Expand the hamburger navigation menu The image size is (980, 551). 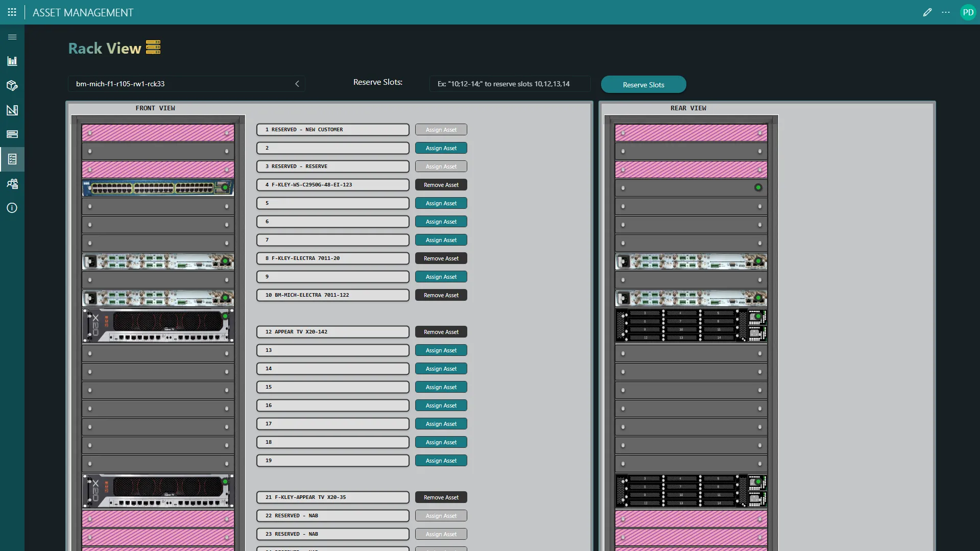point(12,37)
